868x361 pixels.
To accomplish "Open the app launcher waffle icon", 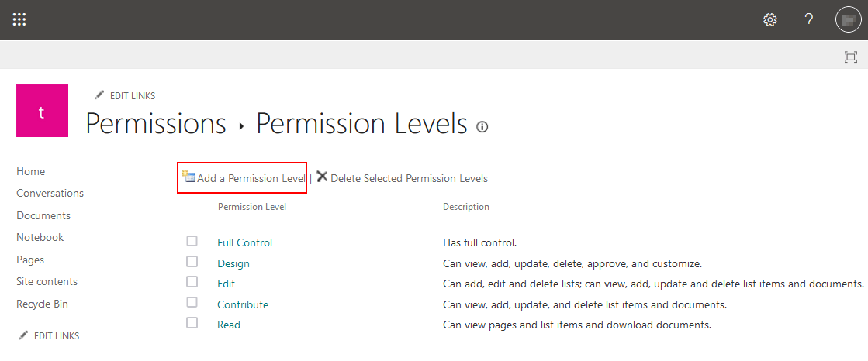I will point(19,20).
